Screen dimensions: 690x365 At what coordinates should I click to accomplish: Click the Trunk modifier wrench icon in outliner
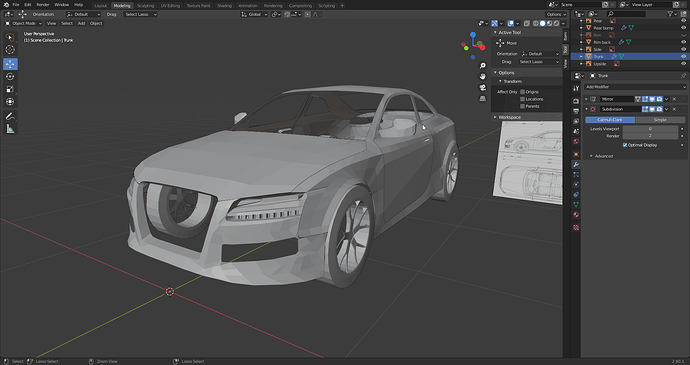click(x=614, y=56)
